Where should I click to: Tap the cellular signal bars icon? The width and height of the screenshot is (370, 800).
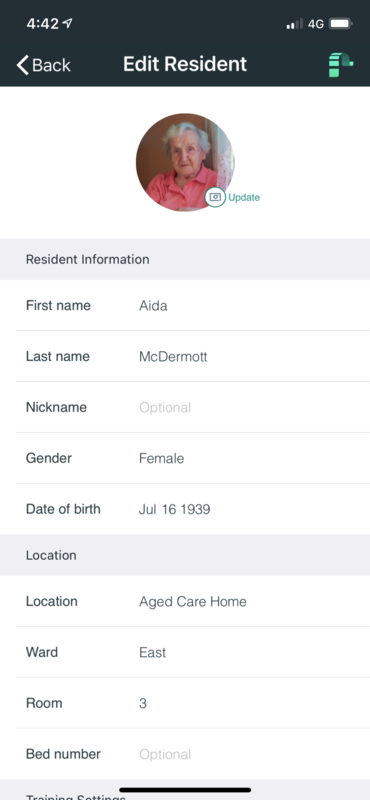click(x=294, y=23)
